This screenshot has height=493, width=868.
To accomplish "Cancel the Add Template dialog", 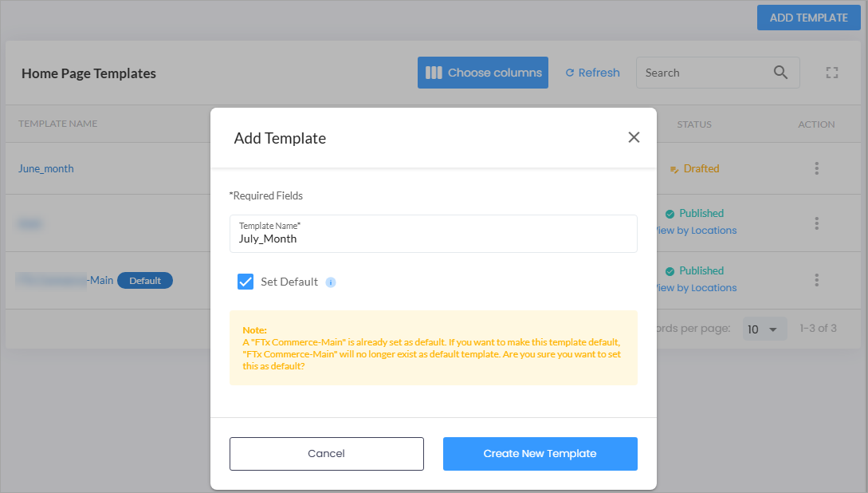I will tap(327, 454).
